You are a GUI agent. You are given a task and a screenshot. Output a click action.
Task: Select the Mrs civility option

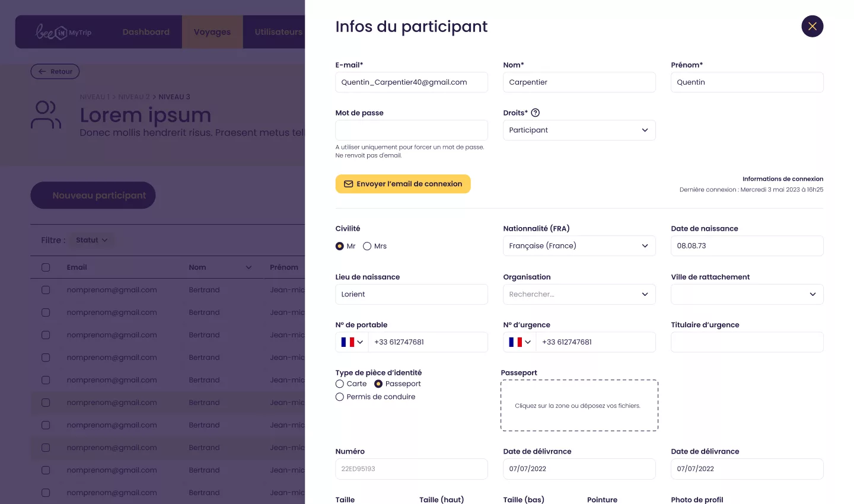(x=367, y=246)
